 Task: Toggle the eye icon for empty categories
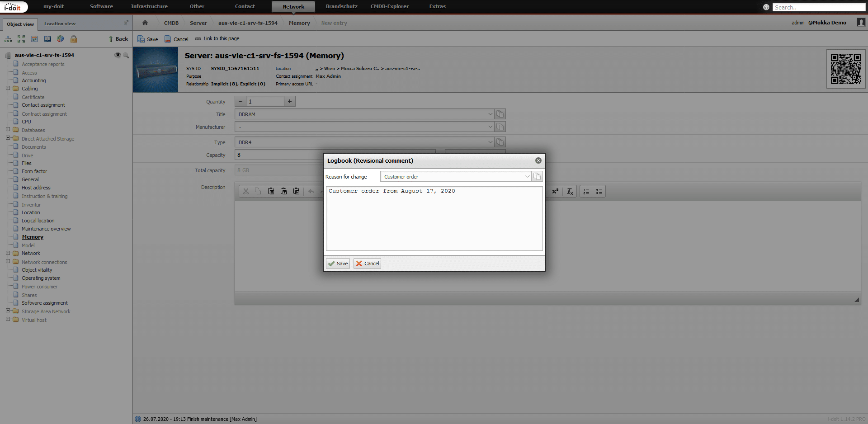coord(118,55)
